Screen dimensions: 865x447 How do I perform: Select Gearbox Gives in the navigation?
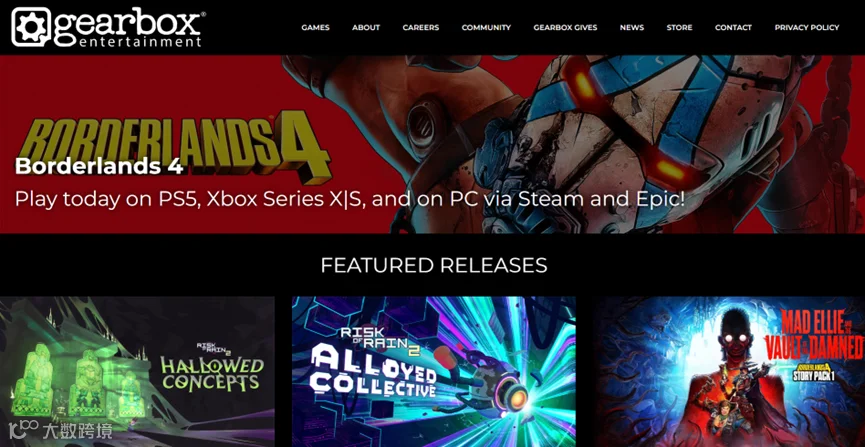coord(565,27)
